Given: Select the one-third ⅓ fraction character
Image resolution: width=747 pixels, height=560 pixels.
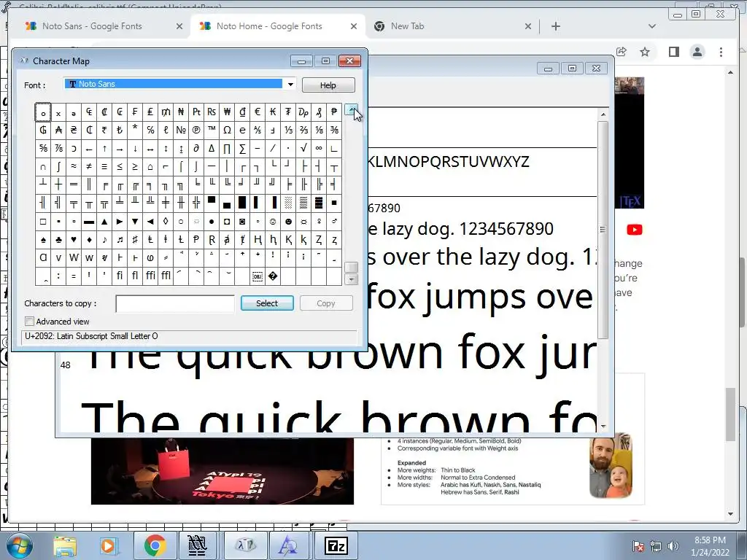Looking at the screenshot, I should click(x=288, y=130).
